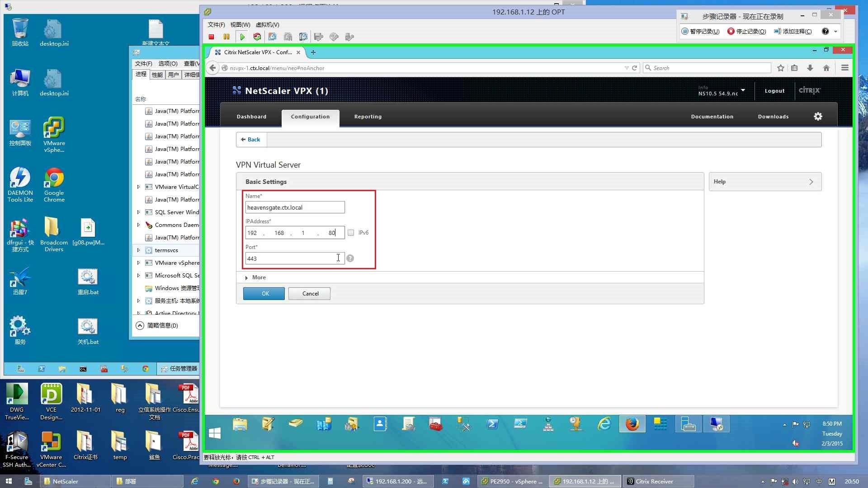Viewport: 868px width, 488px height.
Task: Go Back from VPN Virtual Server
Action: [251, 140]
